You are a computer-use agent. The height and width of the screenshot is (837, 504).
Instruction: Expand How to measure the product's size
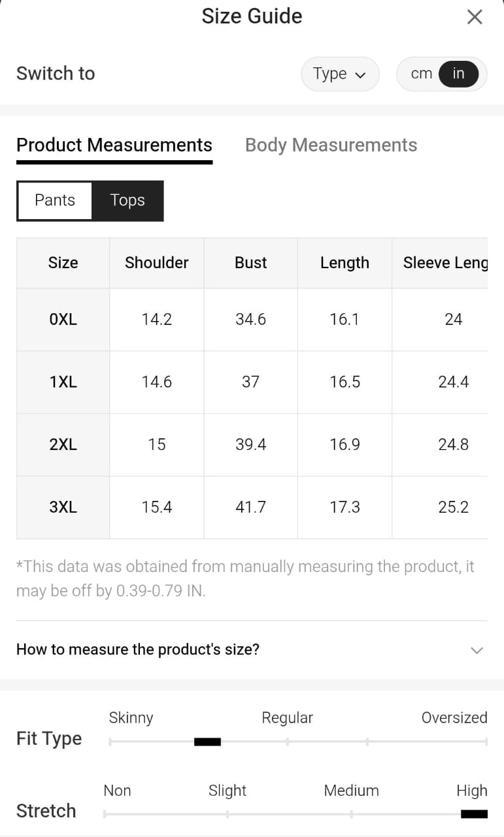pyautogui.click(x=138, y=649)
